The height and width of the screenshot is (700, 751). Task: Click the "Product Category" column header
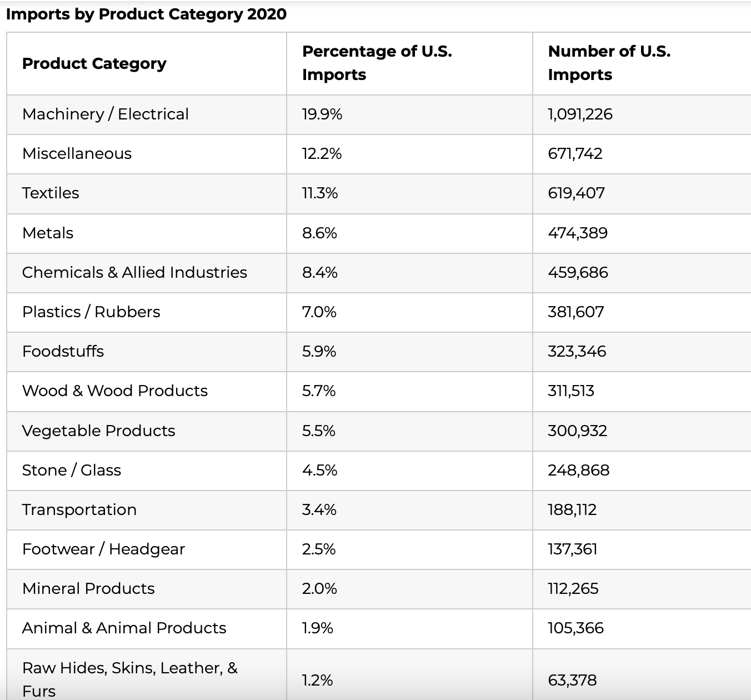pos(94,64)
